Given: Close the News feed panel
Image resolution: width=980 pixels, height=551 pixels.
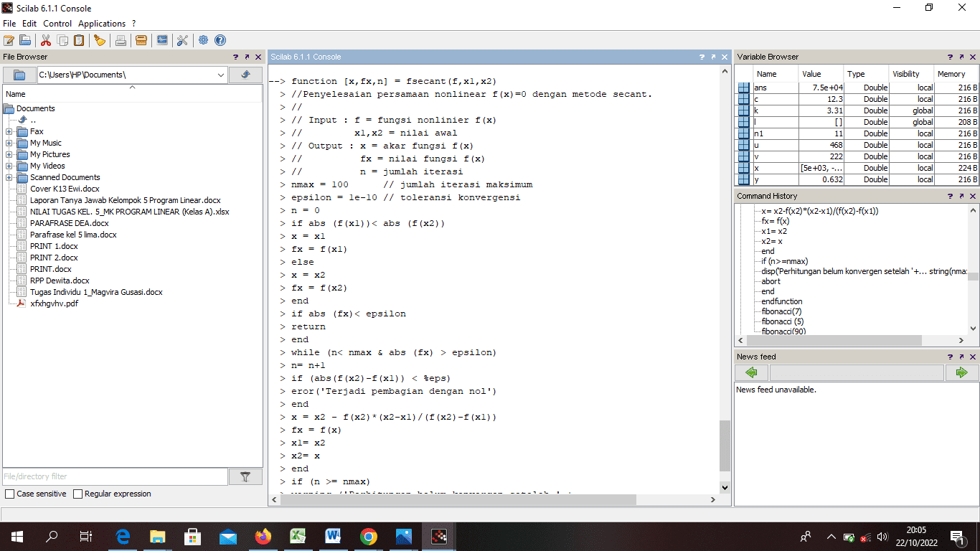Looking at the screenshot, I should click(x=973, y=357).
